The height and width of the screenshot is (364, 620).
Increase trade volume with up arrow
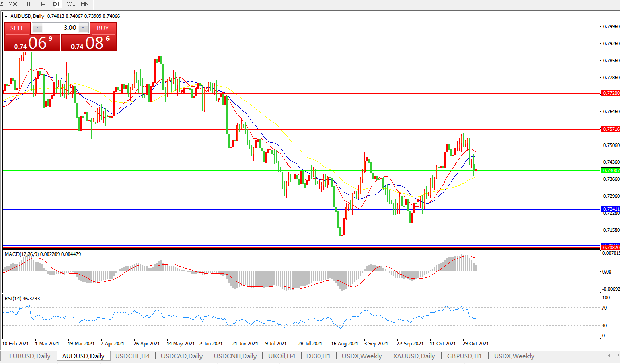pyautogui.click(x=83, y=28)
